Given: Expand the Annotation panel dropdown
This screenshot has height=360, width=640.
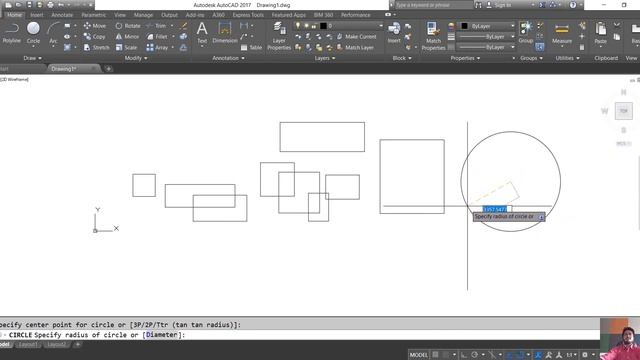Looking at the screenshot, I should [228, 58].
